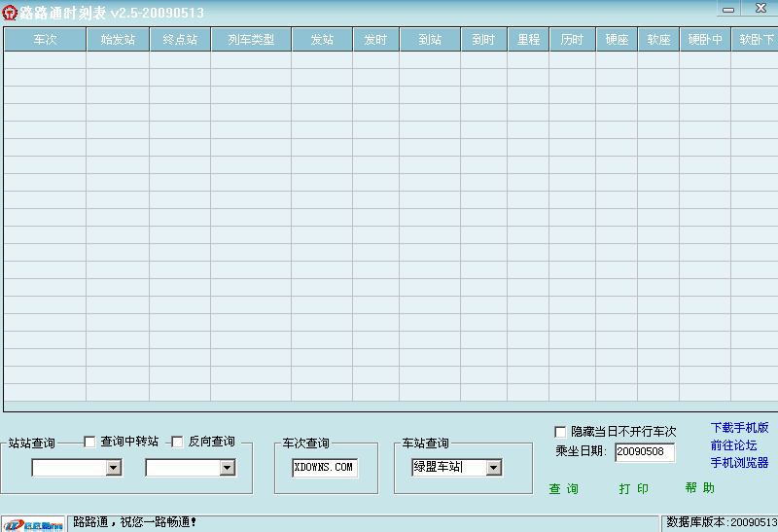Click the 列车类型 column header
The height and width of the screenshot is (532, 778).
[x=251, y=40]
